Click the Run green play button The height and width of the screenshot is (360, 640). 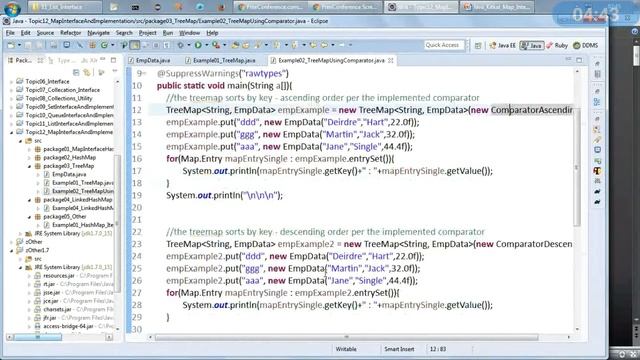coord(198,45)
